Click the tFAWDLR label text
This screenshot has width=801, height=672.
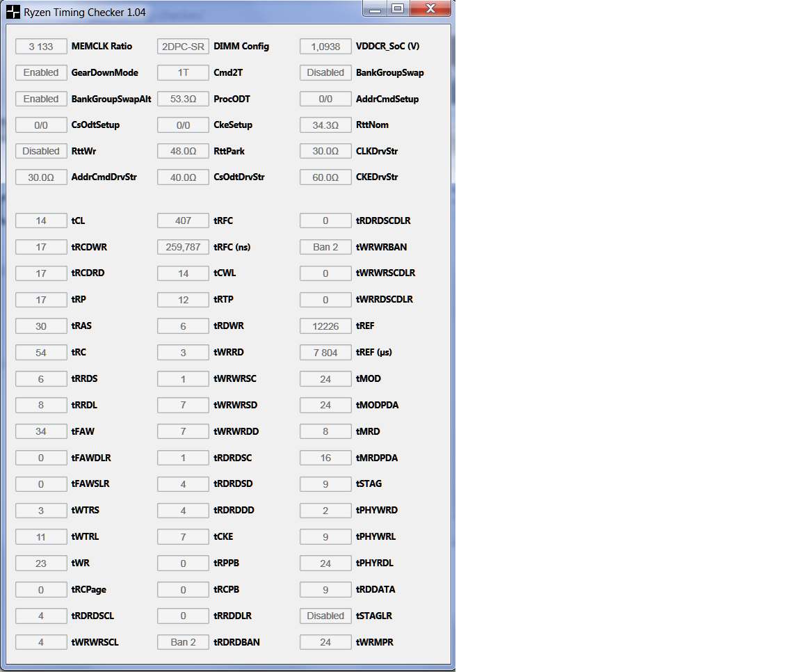coord(91,458)
